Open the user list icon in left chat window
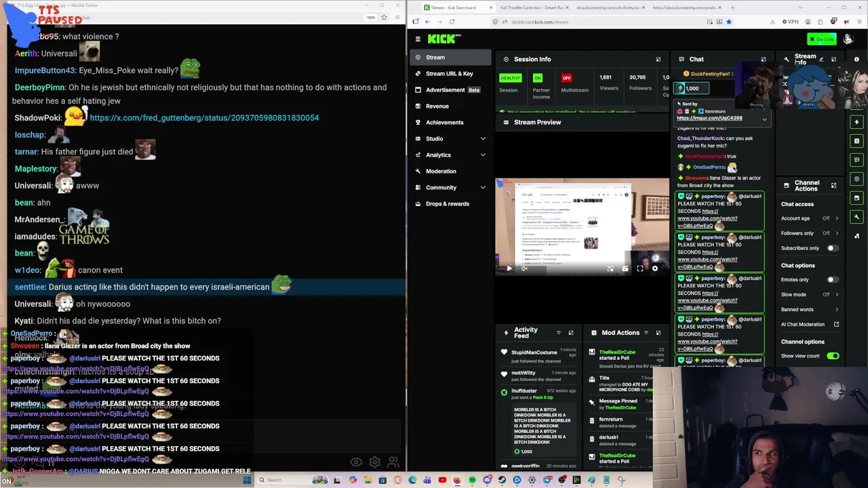Image resolution: width=868 pixels, height=488 pixels. point(393,462)
